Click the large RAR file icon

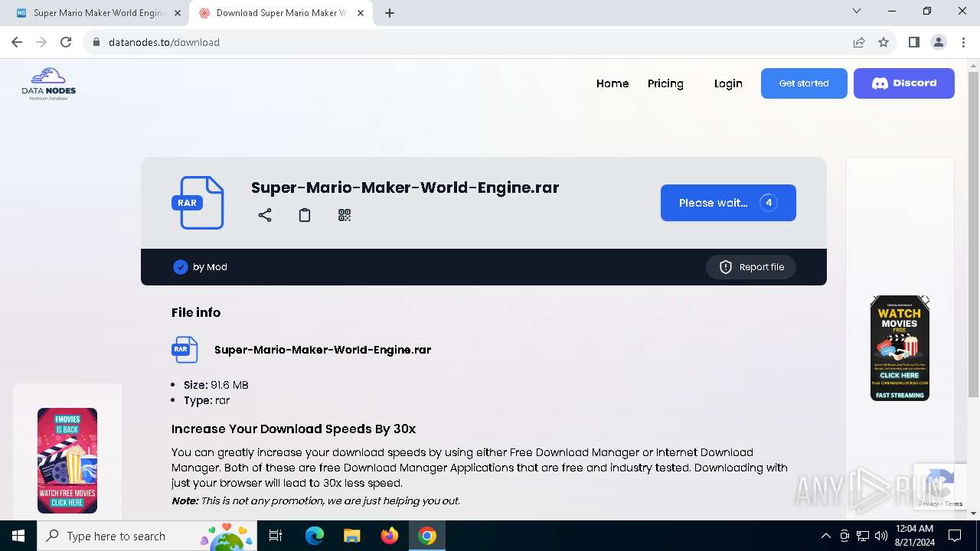[198, 203]
